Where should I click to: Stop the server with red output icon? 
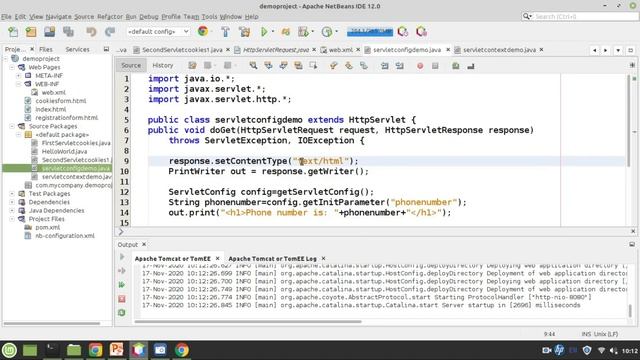click(122, 299)
